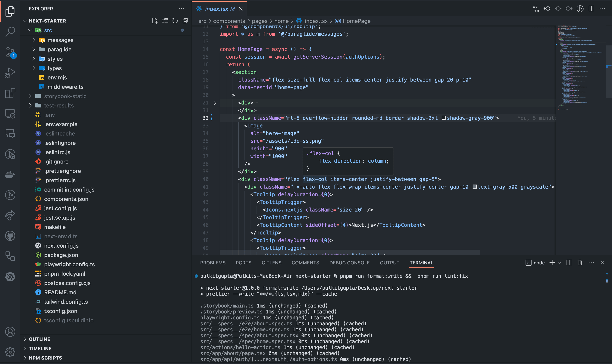This screenshot has height=364, width=612.
Task: Open tailwind.config.ts file
Action: coord(66,302)
